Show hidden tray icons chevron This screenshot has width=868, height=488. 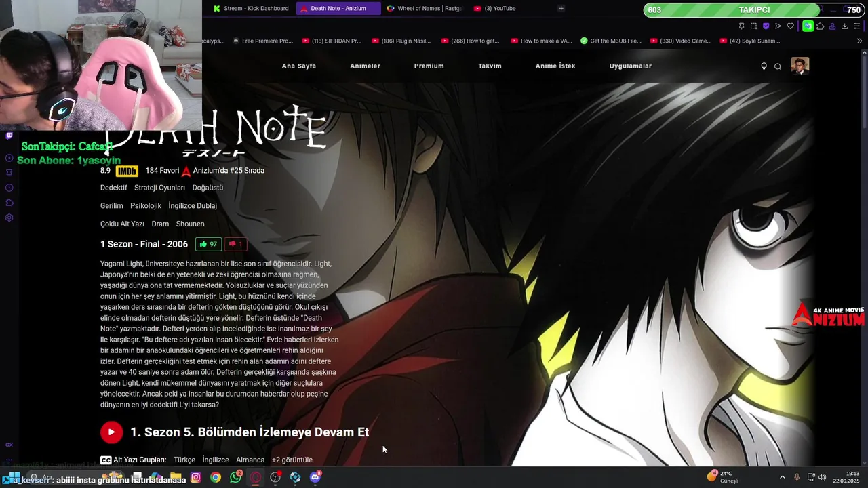(783, 477)
